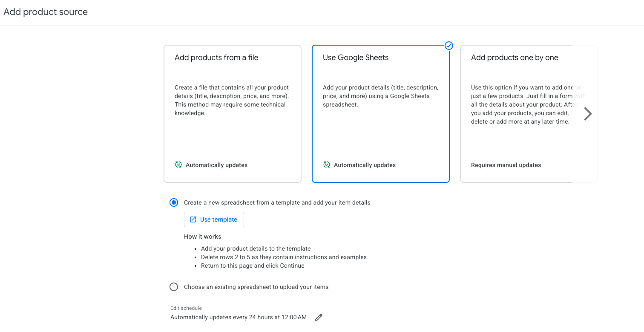Click the 'Return to this page' instruction line

(253, 266)
